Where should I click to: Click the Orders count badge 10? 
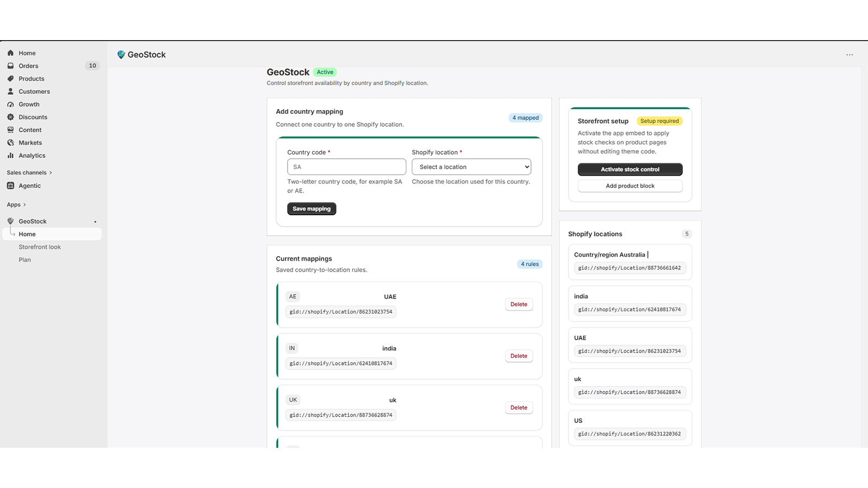pos(93,66)
